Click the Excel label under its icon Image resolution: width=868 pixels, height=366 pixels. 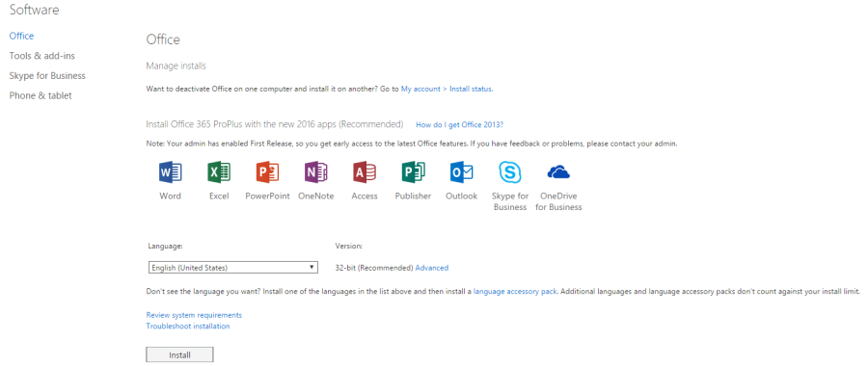point(219,196)
